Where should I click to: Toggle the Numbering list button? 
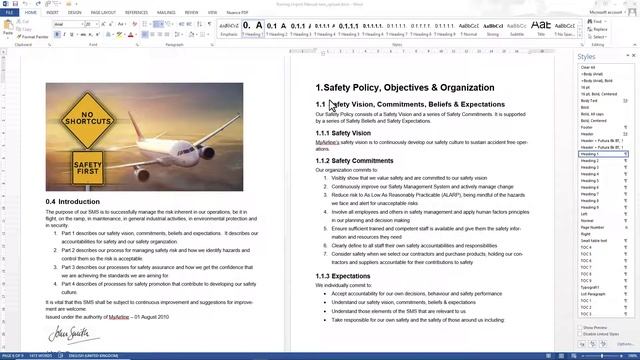[x=156, y=24]
